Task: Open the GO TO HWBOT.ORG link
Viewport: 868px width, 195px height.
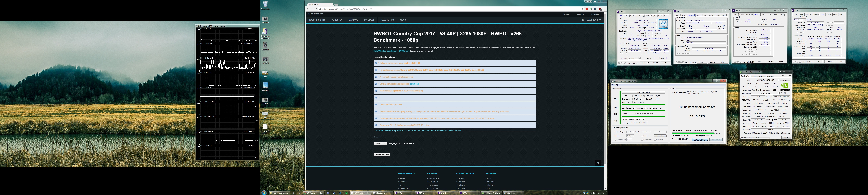Action: click(315, 14)
